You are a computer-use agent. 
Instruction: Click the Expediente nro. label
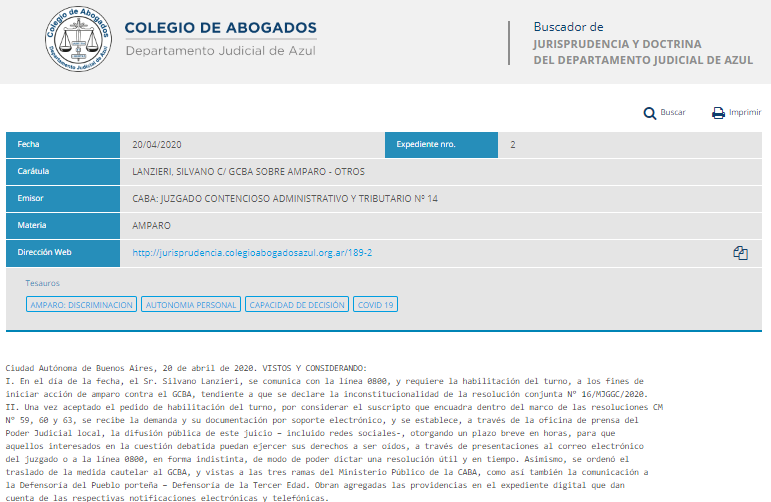pos(426,145)
